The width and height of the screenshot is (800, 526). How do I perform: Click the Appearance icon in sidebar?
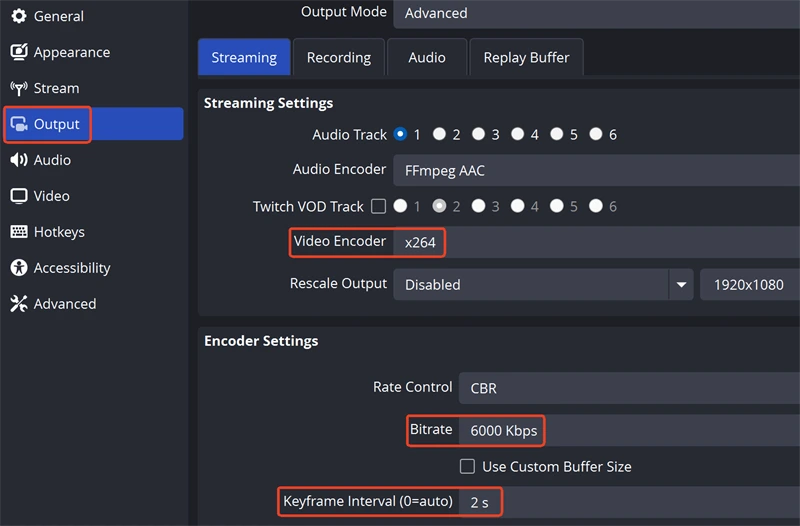pyautogui.click(x=19, y=52)
